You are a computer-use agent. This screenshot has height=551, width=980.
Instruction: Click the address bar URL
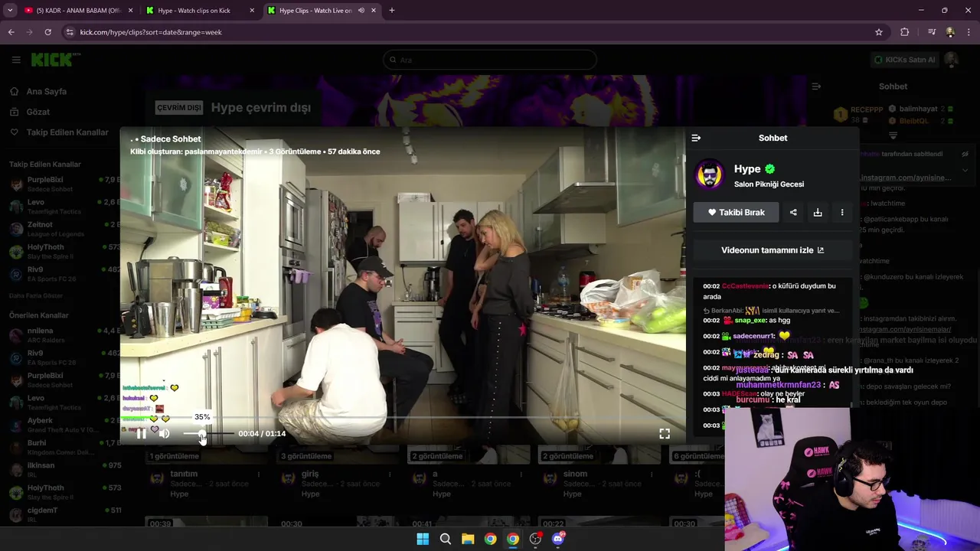coord(151,32)
